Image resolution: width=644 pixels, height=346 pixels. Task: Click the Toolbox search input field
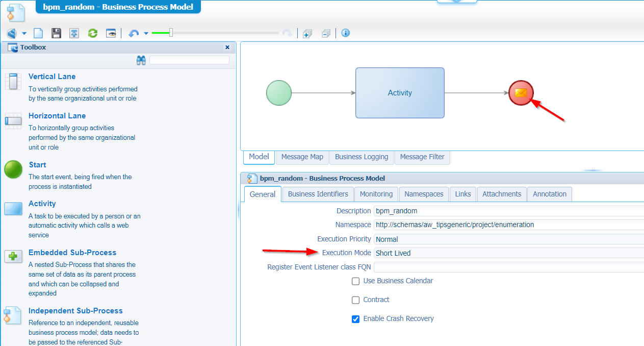pos(189,60)
